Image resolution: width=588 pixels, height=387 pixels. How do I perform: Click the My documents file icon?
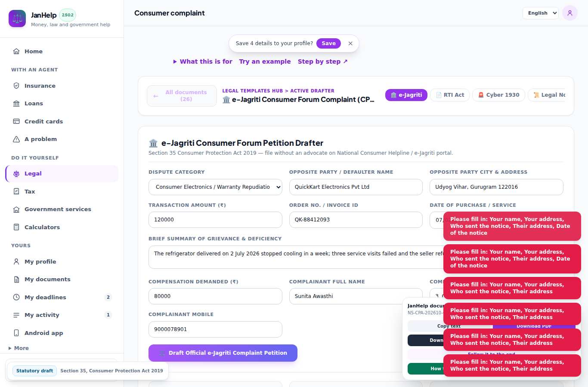tap(16, 279)
